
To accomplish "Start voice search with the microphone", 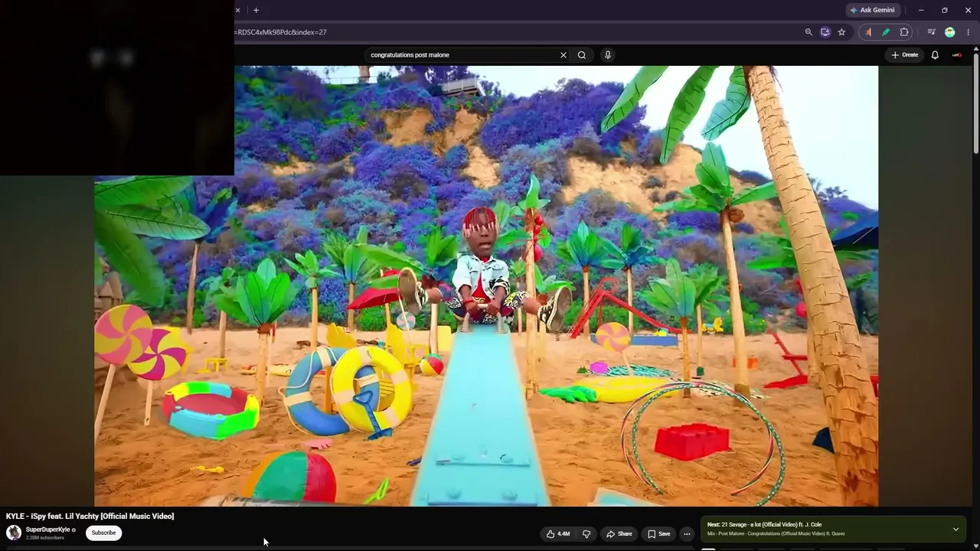I will click(x=608, y=55).
